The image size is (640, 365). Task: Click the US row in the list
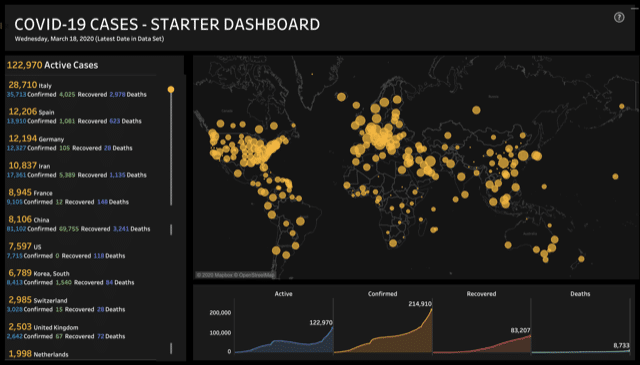[66, 251]
